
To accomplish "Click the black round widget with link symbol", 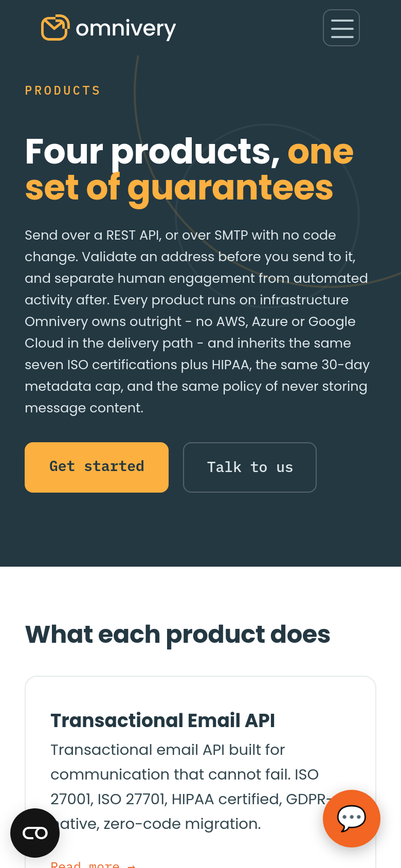I will click(35, 833).
